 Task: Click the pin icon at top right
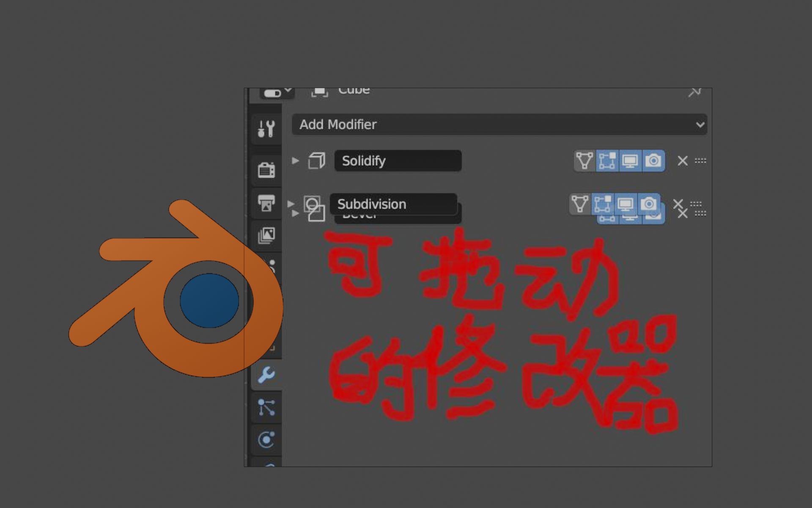pos(694,91)
